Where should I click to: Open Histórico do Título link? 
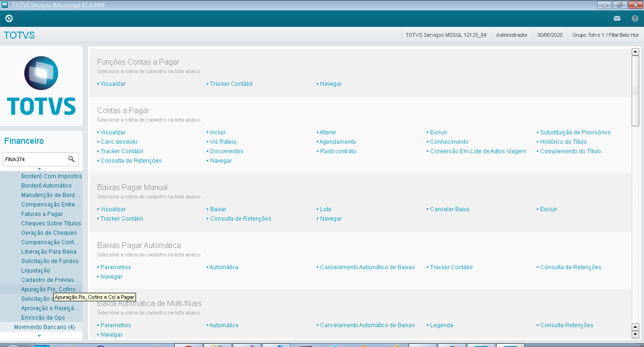[x=563, y=142]
